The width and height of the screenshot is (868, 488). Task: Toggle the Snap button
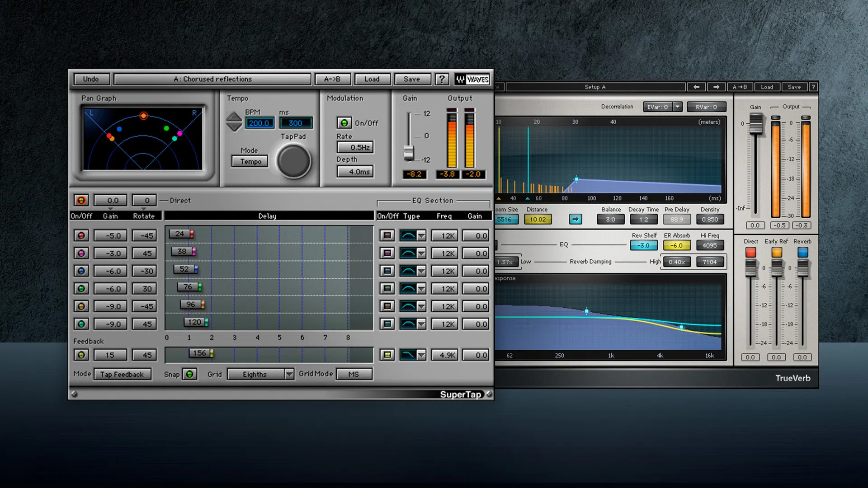189,374
